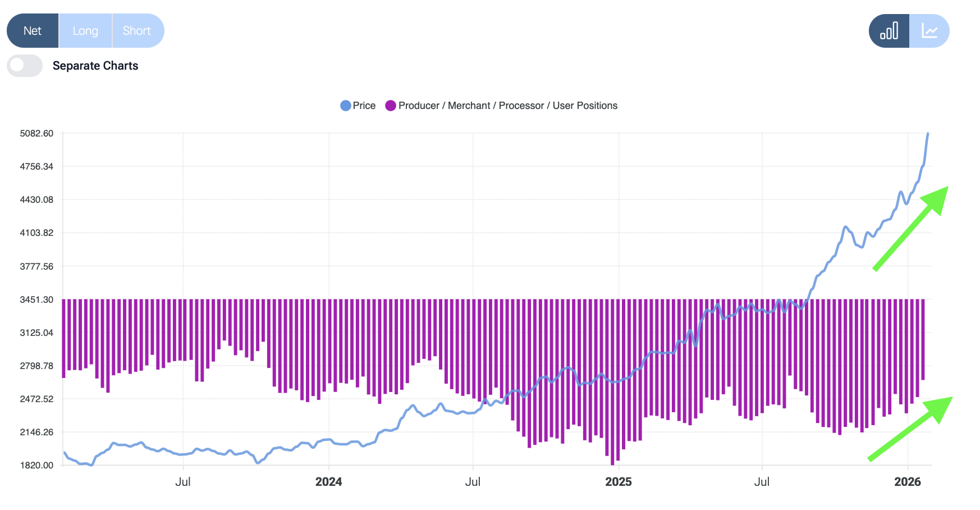Select the Short positions tab
Screen dimensions: 980x510
coord(137,31)
